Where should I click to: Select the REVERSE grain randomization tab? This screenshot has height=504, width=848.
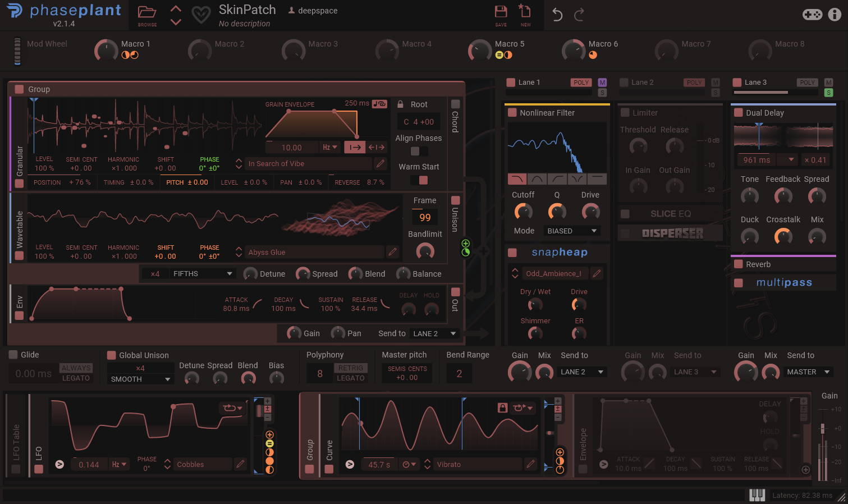[360, 182]
